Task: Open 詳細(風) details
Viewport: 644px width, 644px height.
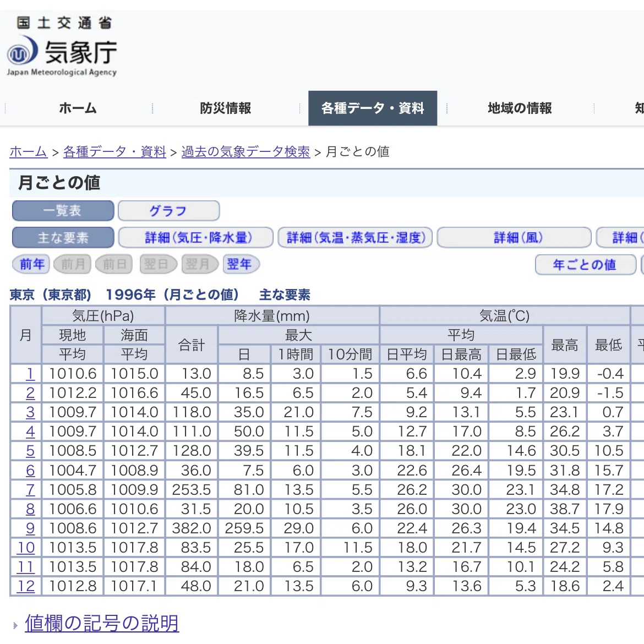Action: pyautogui.click(x=514, y=237)
